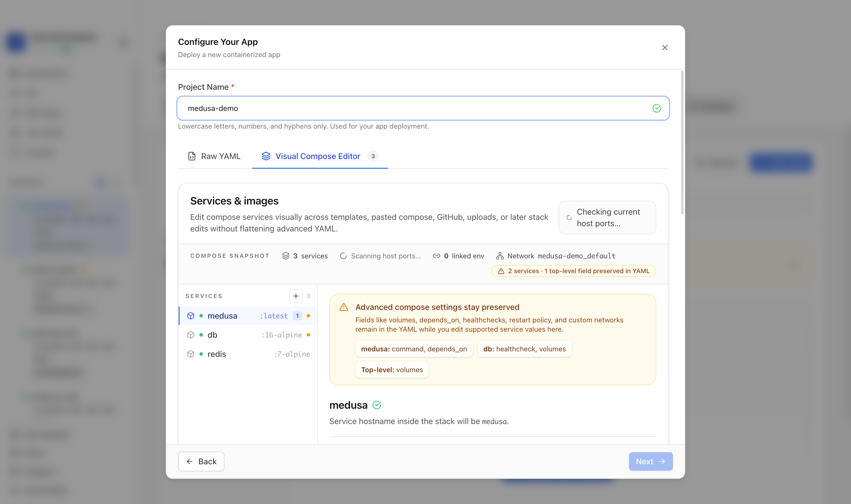
Task: Click the link icon beside 0 linked env
Action: 437,256
